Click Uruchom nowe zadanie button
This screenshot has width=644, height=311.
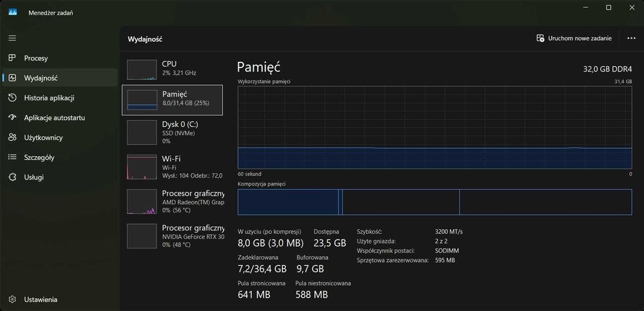click(574, 38)
